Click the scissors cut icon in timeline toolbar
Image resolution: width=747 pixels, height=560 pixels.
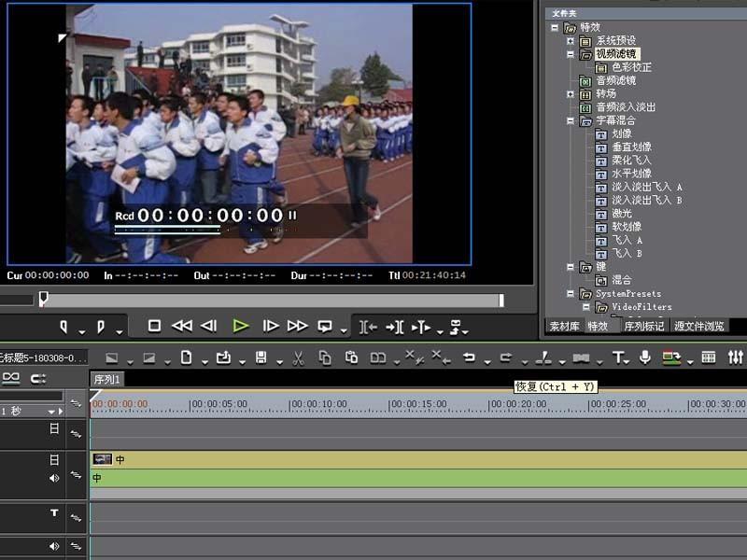[x=298, y=357]
